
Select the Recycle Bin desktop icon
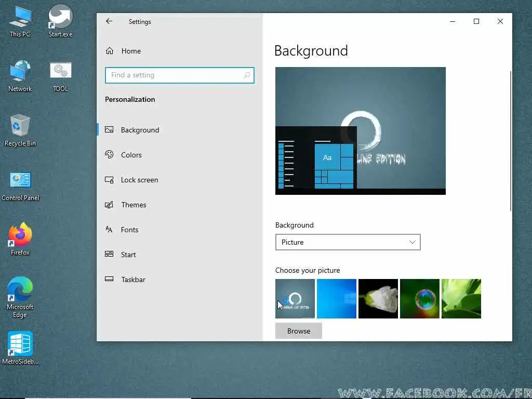click(20, 130)
